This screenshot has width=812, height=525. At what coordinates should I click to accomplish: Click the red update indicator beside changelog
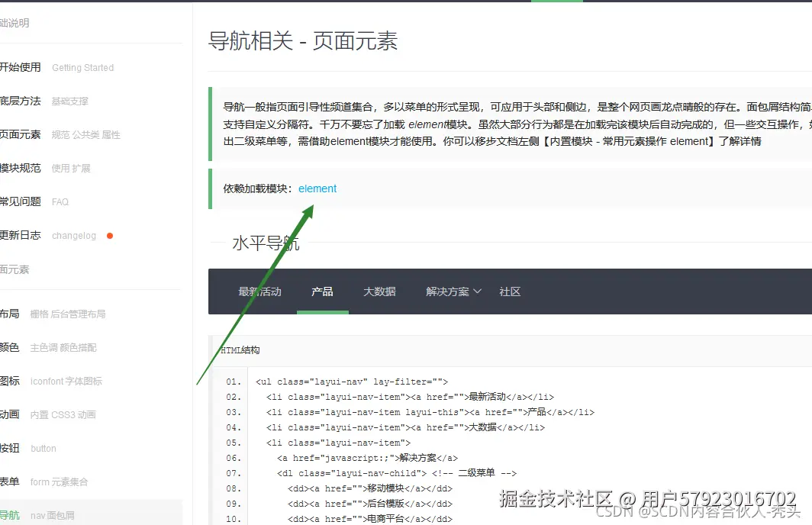point(109,236)
